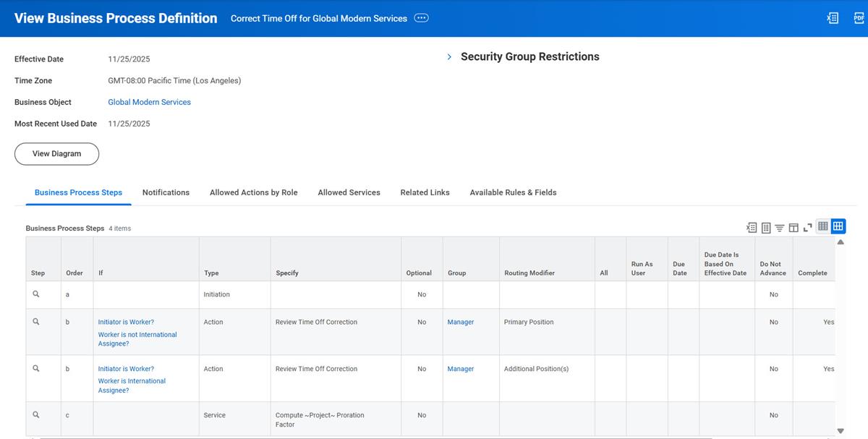Export page to PDF from header
The height and width of the screenshot is (439, 868).
point(859,18)
